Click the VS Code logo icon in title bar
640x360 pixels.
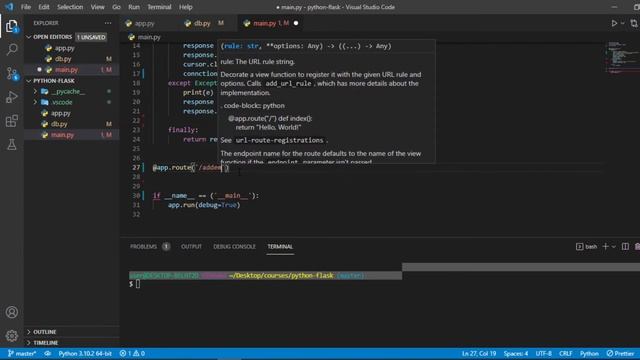[9, 7]
